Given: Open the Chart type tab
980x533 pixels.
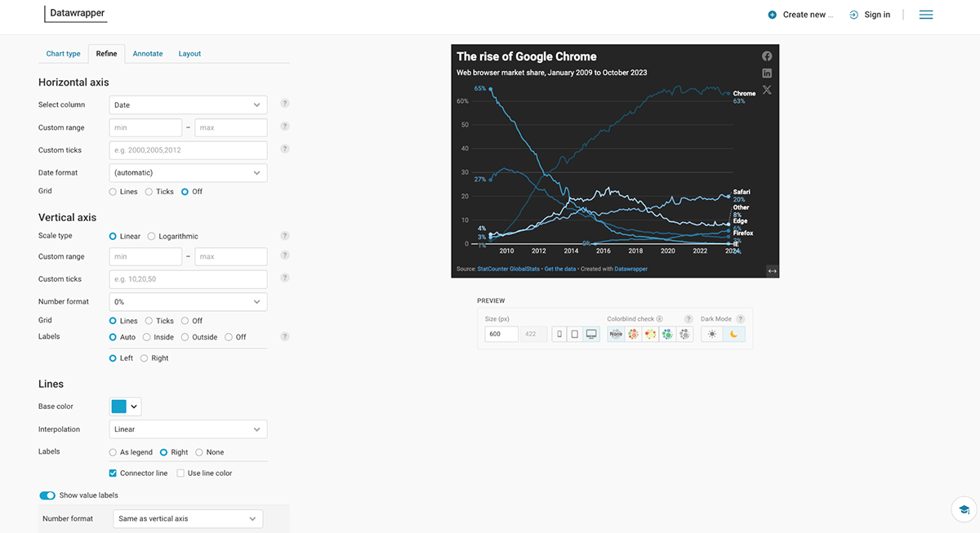Looking at the screenshot, I should [x=63, y=53].
